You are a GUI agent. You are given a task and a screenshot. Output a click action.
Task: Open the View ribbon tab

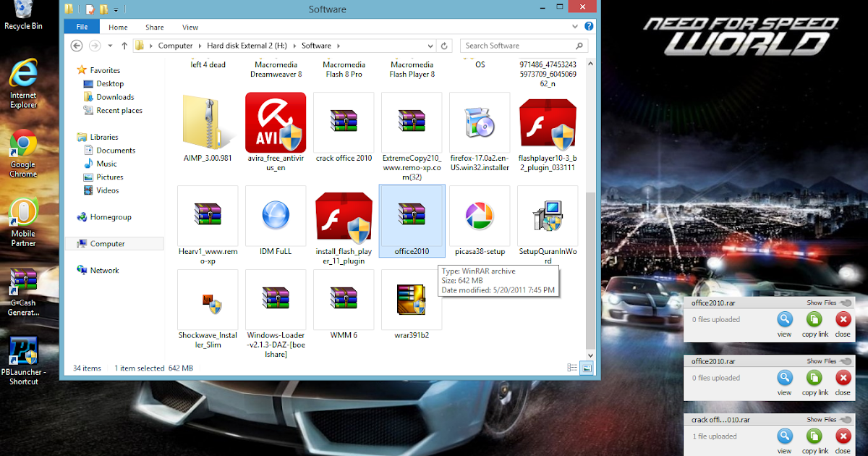190,28
